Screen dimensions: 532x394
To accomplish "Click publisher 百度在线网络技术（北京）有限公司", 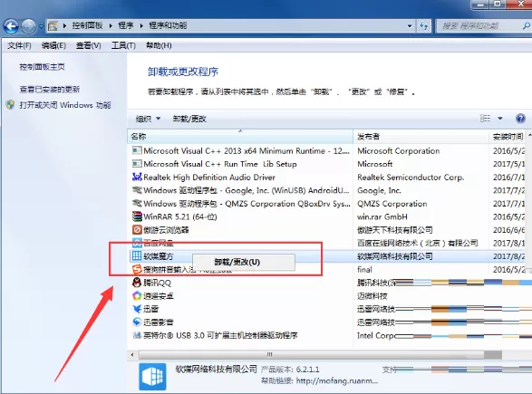I will 417,243.
